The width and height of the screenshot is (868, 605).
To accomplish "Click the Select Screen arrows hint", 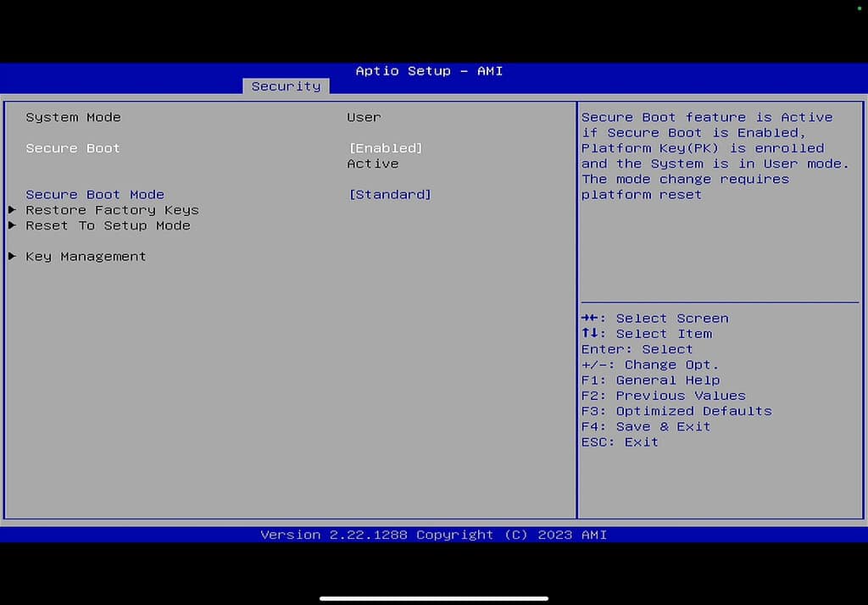I will point(655,319).
